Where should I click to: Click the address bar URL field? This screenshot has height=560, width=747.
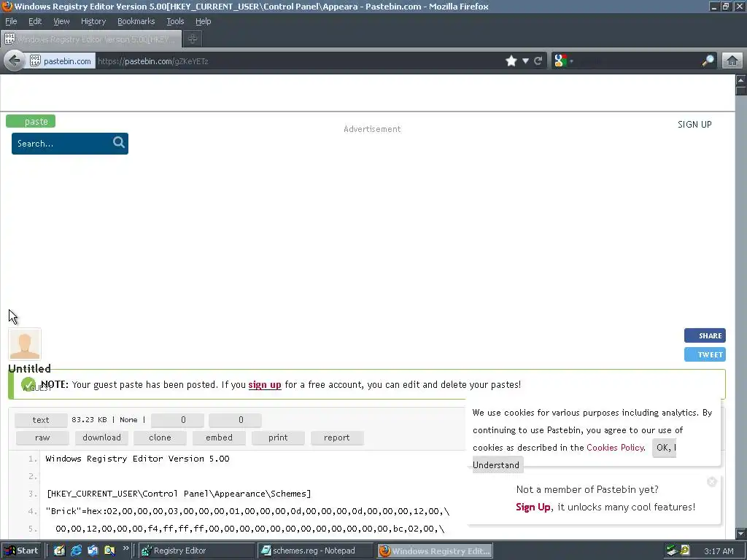(299, 61)
